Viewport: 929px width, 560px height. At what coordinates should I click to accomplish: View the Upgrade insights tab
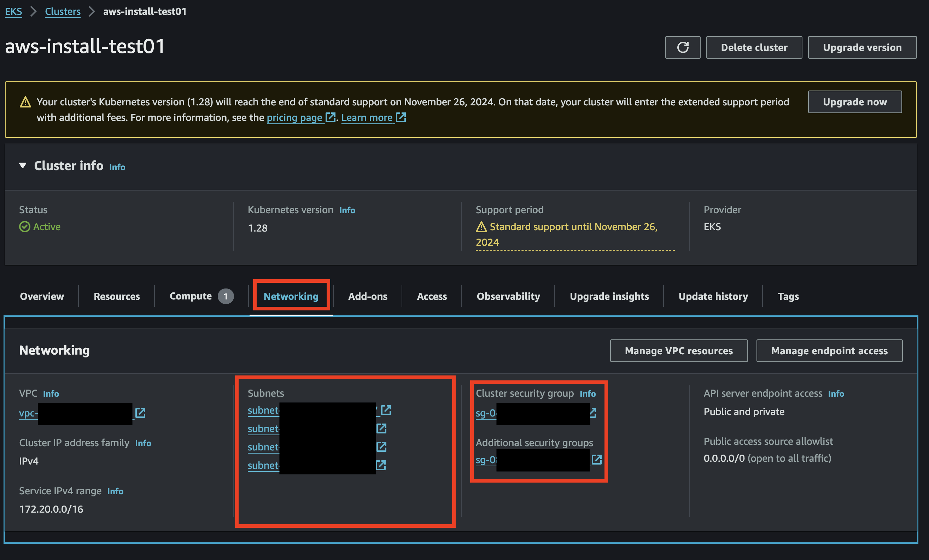pyautogui.click(x=609, y=296)
